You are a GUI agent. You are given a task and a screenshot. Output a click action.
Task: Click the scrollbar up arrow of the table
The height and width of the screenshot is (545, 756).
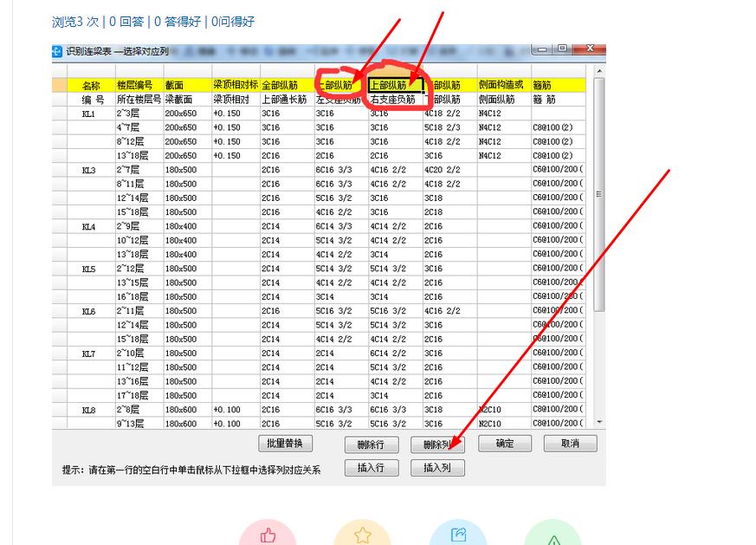pyautogui.click(x=599, y=71)
